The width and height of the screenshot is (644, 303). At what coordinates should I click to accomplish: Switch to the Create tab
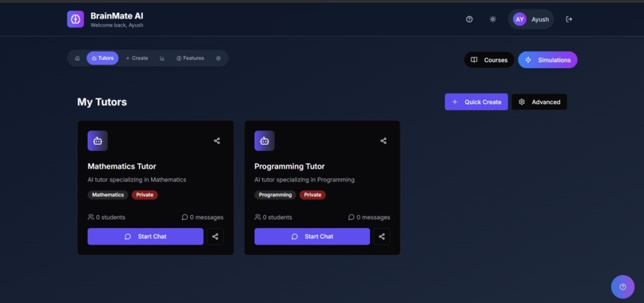point(137,58)
